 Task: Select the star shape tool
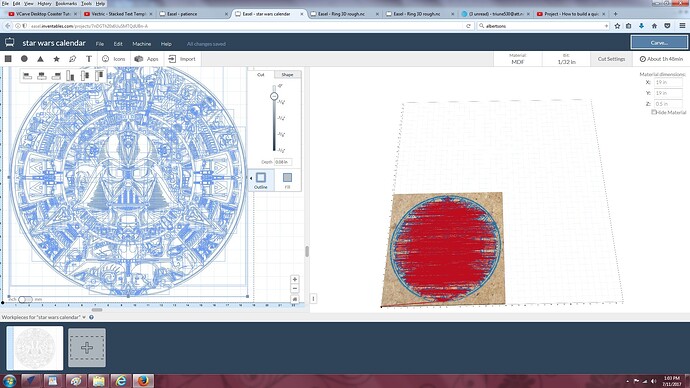pos(56,59)
